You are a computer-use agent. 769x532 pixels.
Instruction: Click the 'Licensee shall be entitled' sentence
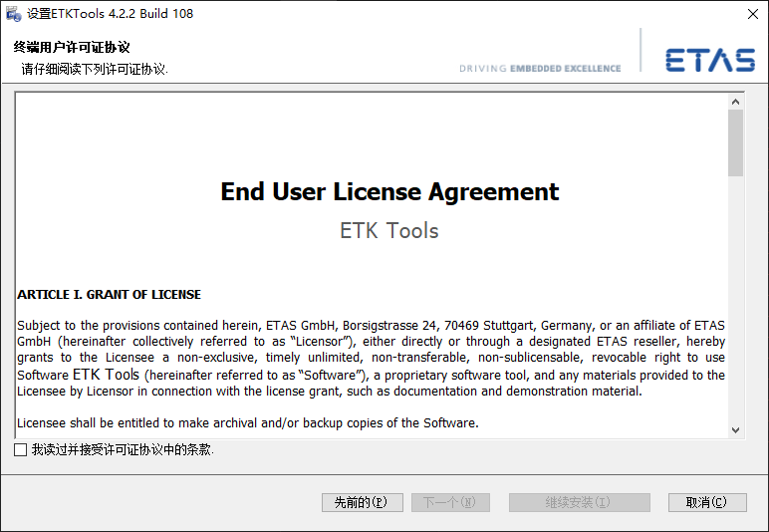(248, 423)
